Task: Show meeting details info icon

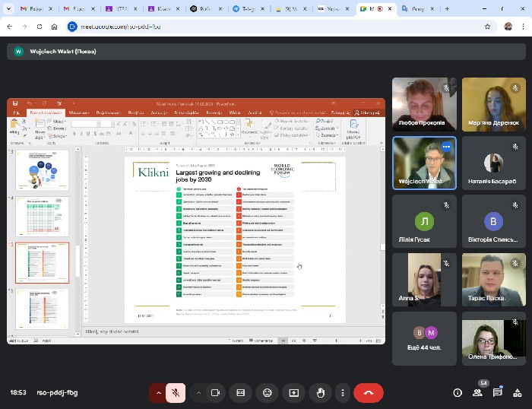Action: [x=458, y=392]
